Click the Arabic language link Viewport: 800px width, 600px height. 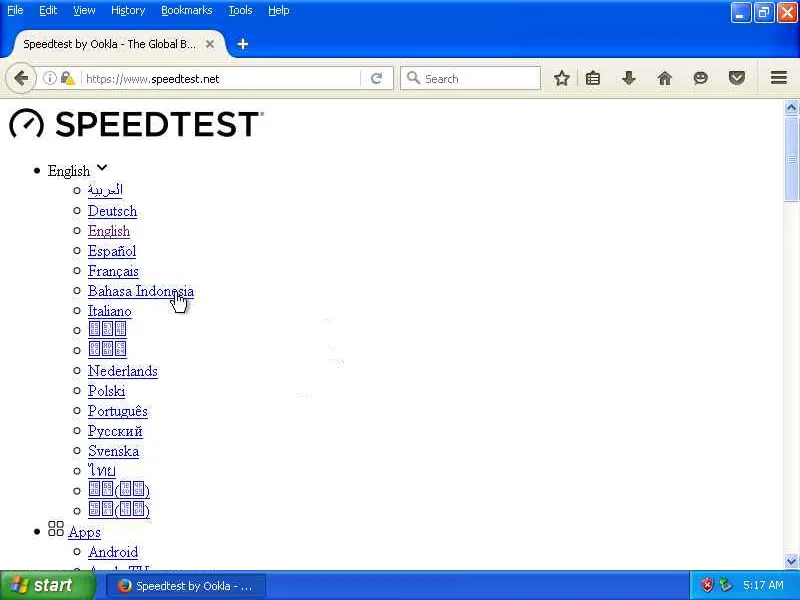[x=105, y=190]
